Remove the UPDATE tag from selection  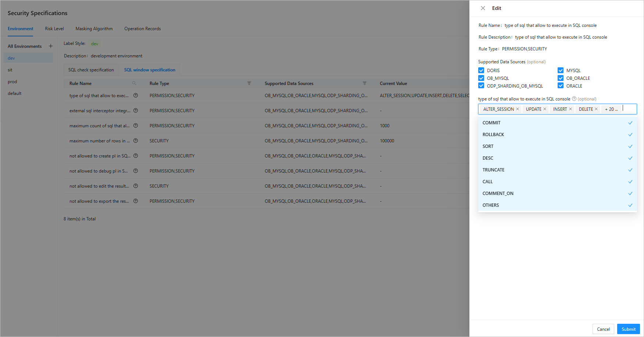[545, 109]
